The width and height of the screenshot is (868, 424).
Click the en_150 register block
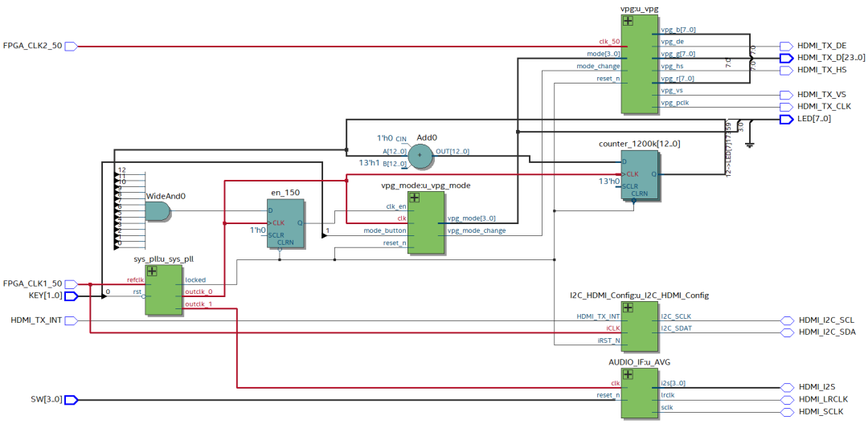coord(285,223)
